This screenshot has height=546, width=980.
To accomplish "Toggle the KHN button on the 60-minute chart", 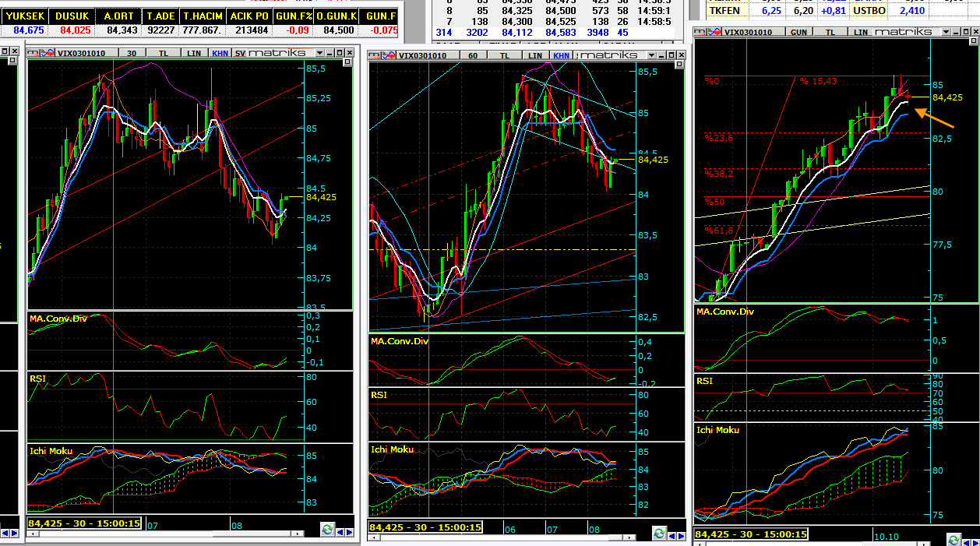I will coord(561,55).
